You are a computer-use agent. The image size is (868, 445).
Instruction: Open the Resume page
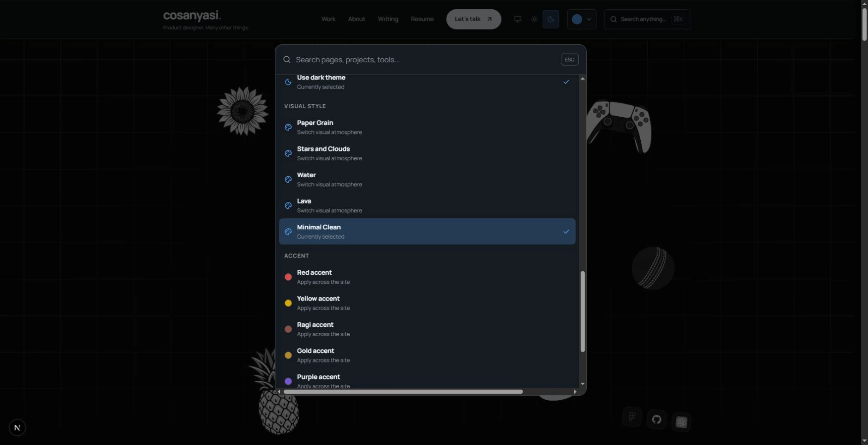pyautogui.click(x=422, y=19)
